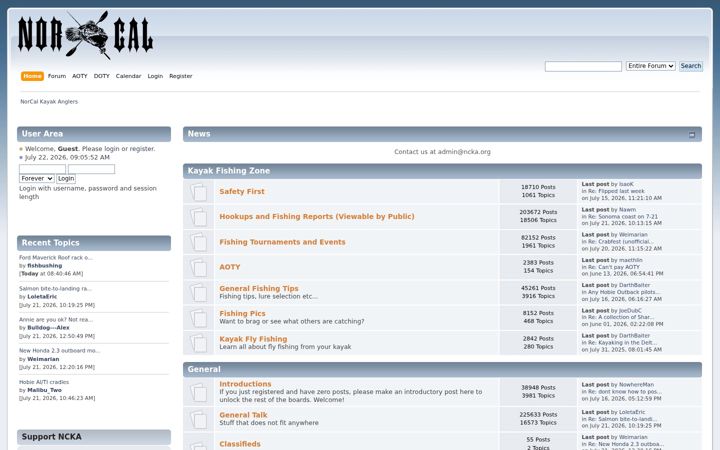Viewport: 720px width, 450px height.
Task: Click the login link in welcome message
Action: pyautogui.click(x=112, y=149)
